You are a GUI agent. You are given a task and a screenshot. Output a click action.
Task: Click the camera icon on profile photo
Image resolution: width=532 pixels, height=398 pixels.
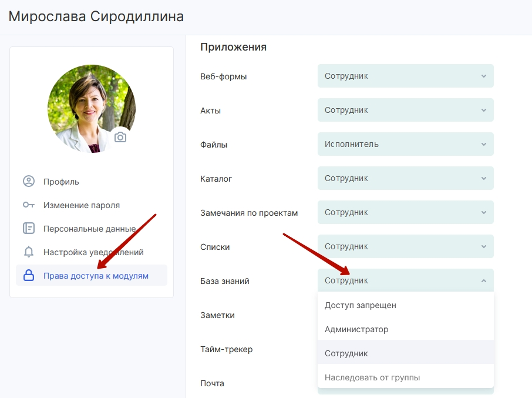click(x=120, y=137)
